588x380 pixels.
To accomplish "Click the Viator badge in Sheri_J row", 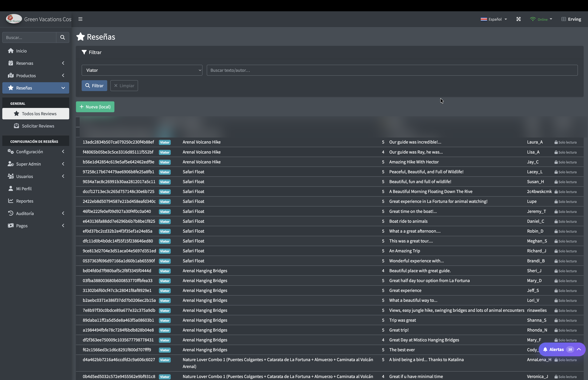I will 165,271.
